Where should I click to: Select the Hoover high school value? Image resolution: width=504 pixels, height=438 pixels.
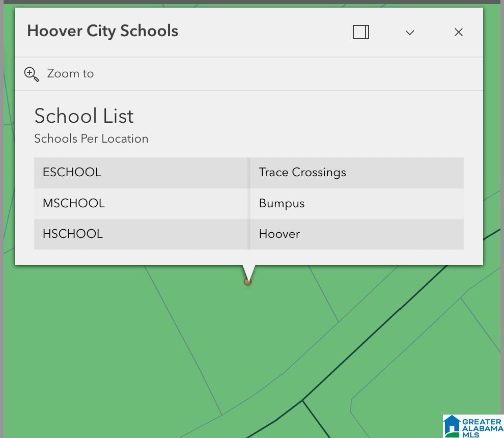279,234
